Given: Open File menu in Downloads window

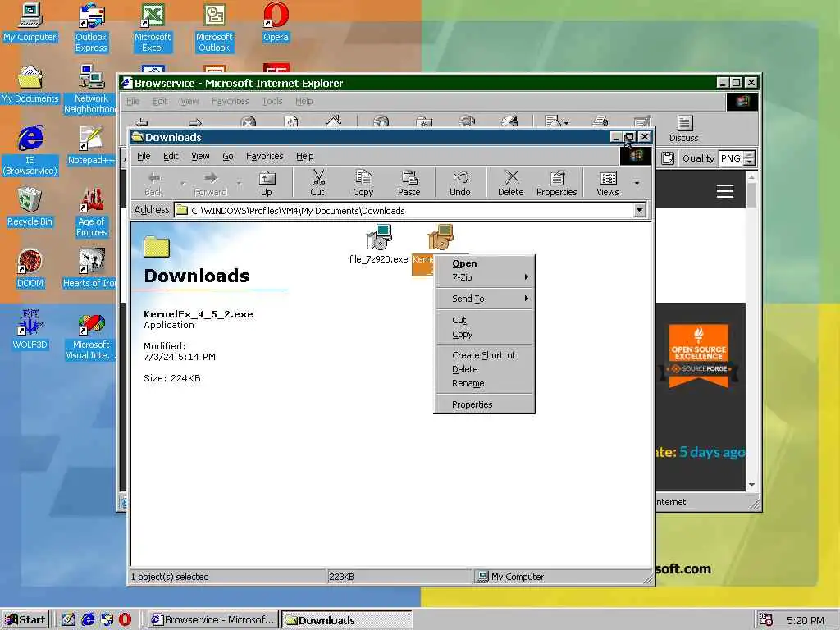Looking at the screenshot, I should (x=144, y=156).
